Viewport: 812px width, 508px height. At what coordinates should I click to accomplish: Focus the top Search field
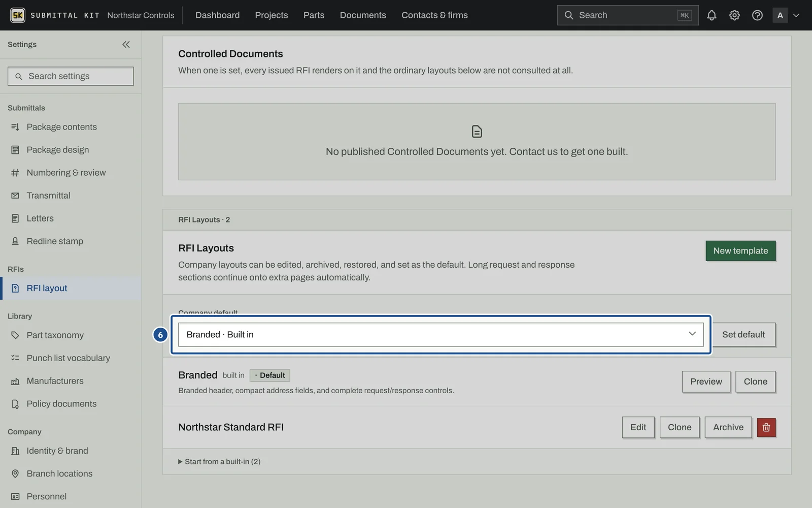pos(628,15)
